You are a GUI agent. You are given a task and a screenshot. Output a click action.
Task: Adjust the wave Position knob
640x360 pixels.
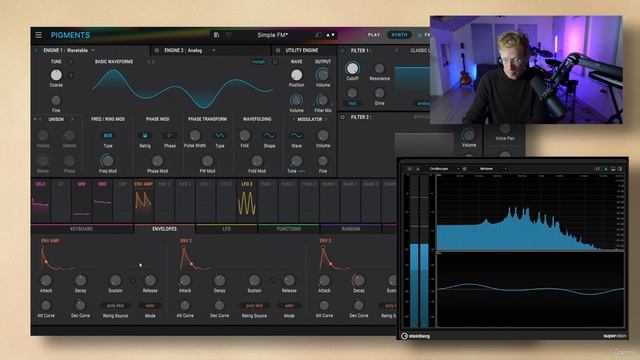coord(296,75)
